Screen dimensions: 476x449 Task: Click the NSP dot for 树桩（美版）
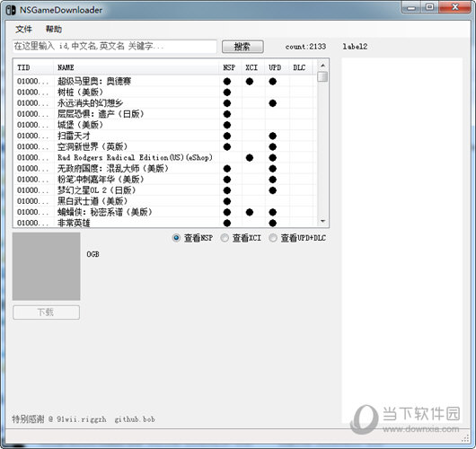point(227,92)
